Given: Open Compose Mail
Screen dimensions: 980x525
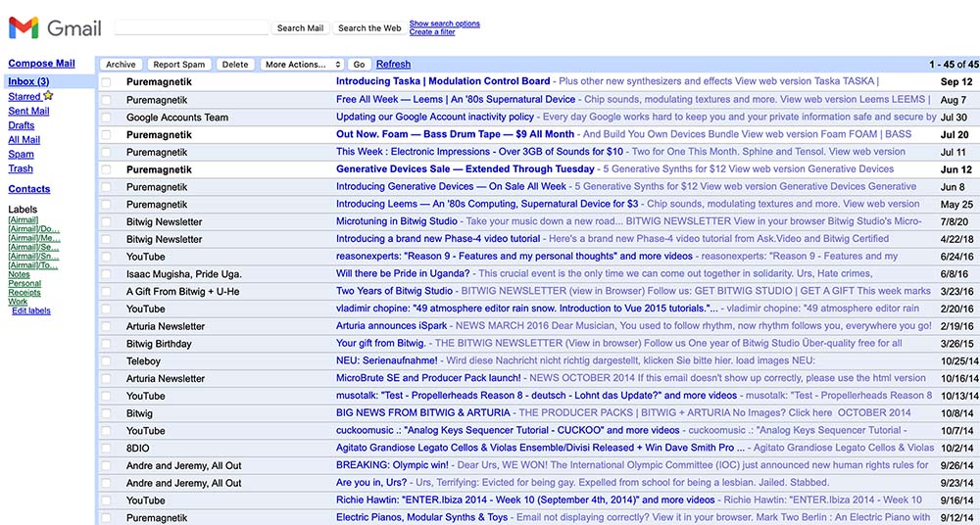Looking at the screenshot, I should (41, 63).
